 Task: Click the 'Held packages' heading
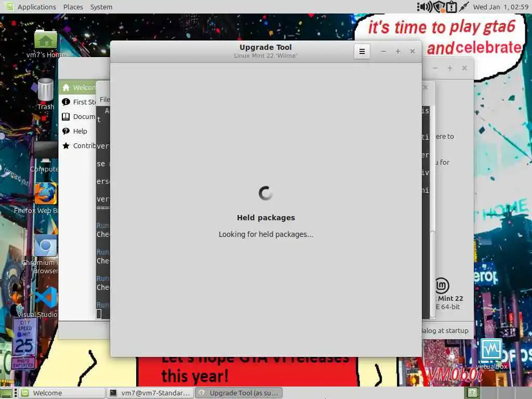tap(265, 218)
